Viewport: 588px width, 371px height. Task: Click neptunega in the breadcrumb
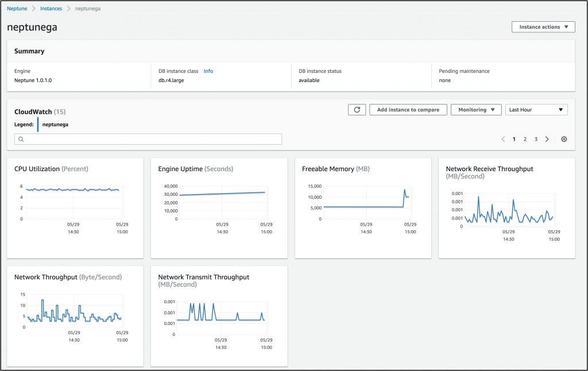[x=88, y=8]
